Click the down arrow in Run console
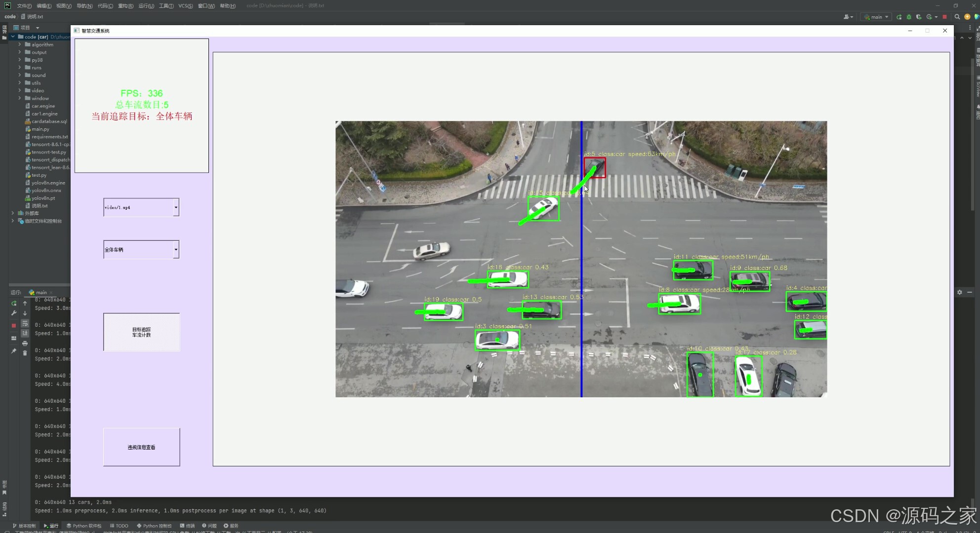 (x=25, y=313)
